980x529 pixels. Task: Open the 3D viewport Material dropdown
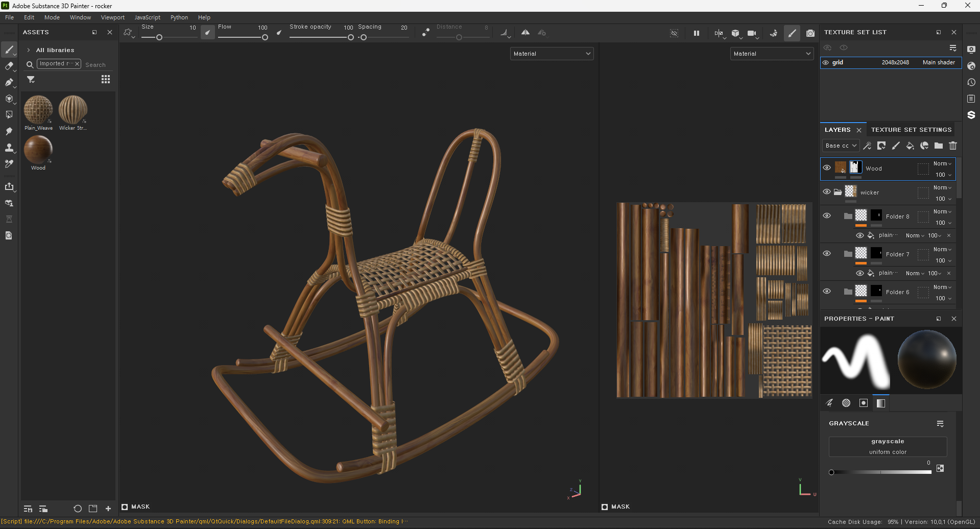pos(552,54)
